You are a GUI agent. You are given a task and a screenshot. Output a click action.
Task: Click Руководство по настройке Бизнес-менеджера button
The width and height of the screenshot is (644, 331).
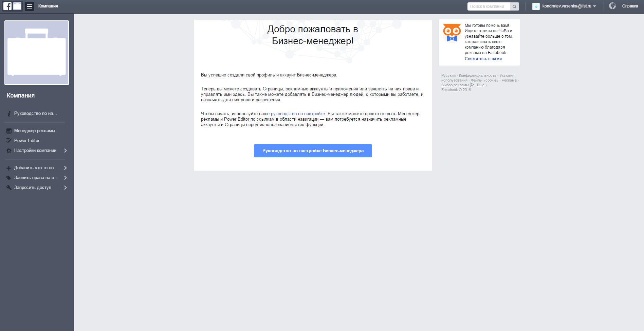coord(313,151)
